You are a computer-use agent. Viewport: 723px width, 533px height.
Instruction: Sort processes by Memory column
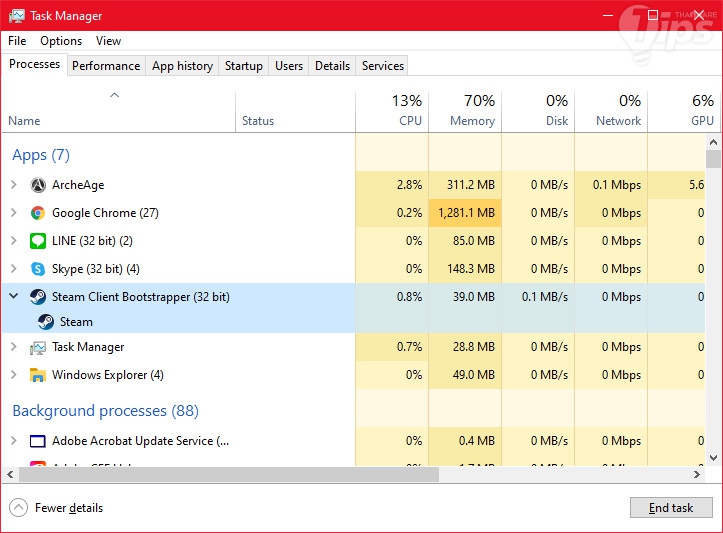pyautogui.click(x=465, y=112)
